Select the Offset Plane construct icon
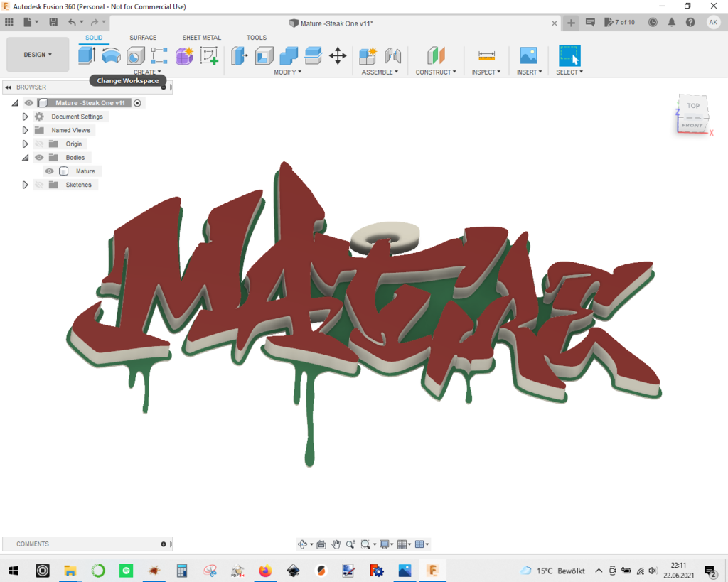Viewport: 728px width, 582px height. pyautogui.click(x=436, y=55)
